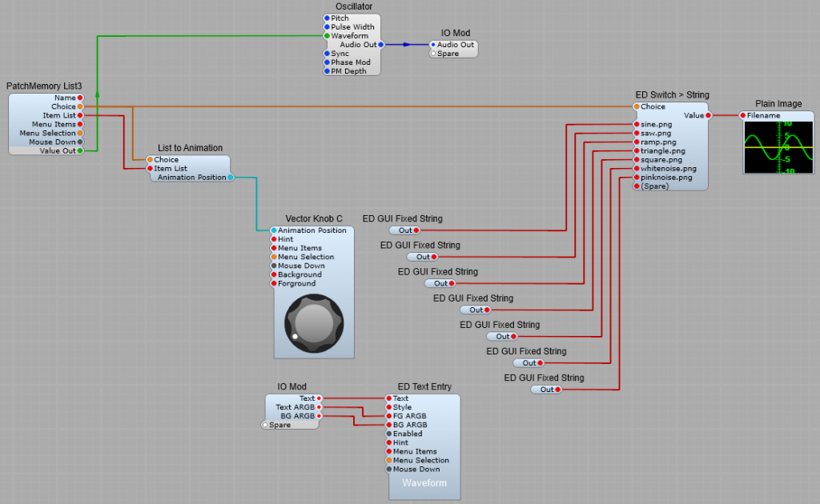This screenshot has height=504, width=820.
Task: Click the Out output of the first ED GUI Fixed String
Action: click(416, 230)
